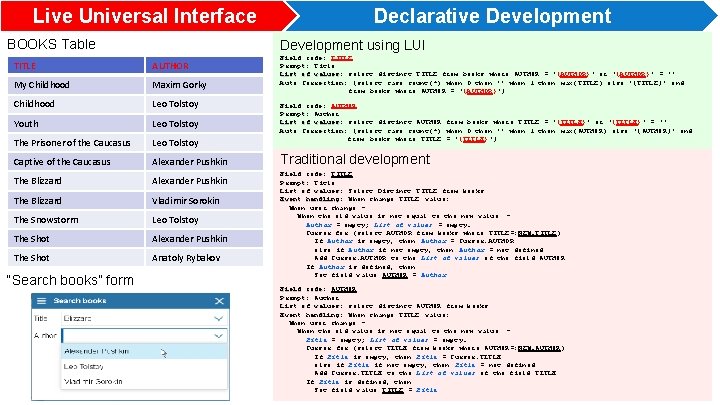The width and height of the screenshot is (720, 405).
Task: Click the Vladimir Sorokin table cell
Action: click(x=204, y=201)
